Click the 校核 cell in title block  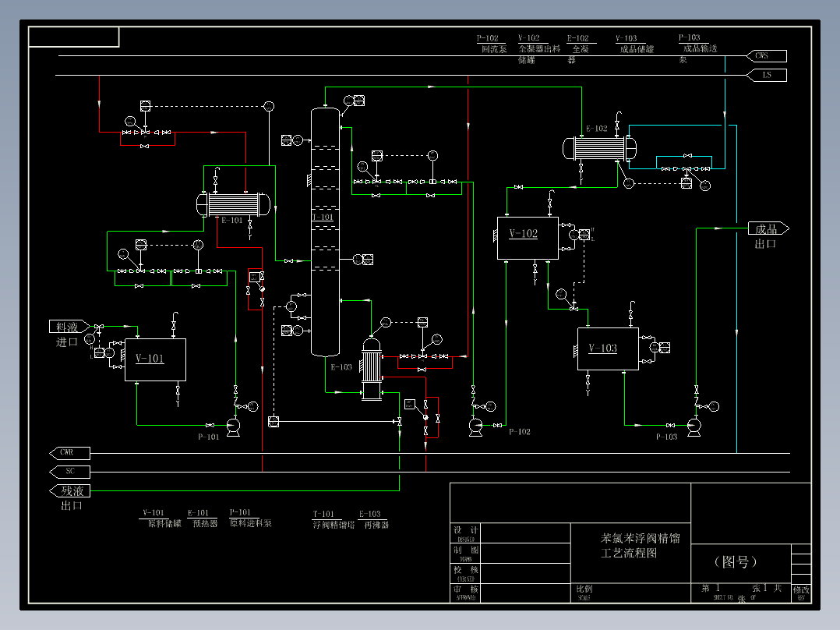tap(465, 573)
